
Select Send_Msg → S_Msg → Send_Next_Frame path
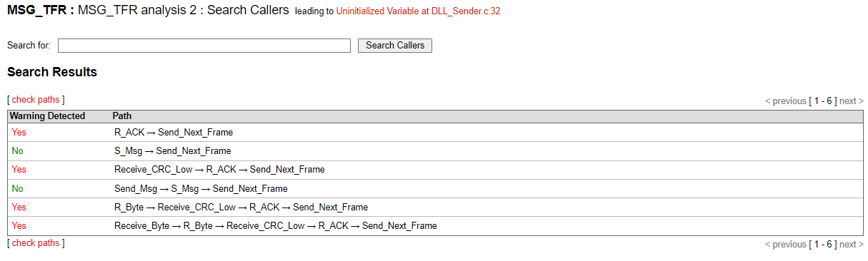pyautogui.click(x=201, y=188)
